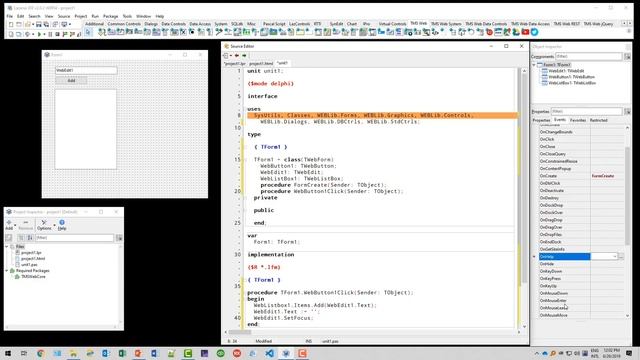Clear the Project Inspector filter with its icon

(119, 238)
